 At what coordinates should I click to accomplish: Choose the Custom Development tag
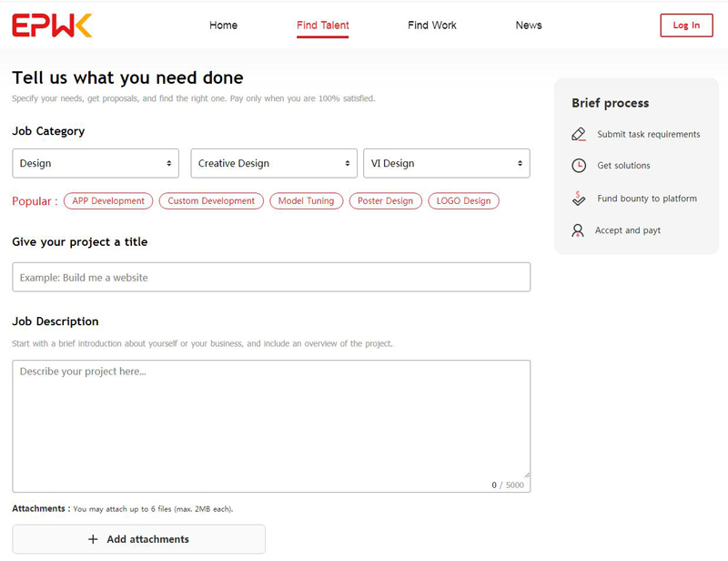[x=211, y=201]
